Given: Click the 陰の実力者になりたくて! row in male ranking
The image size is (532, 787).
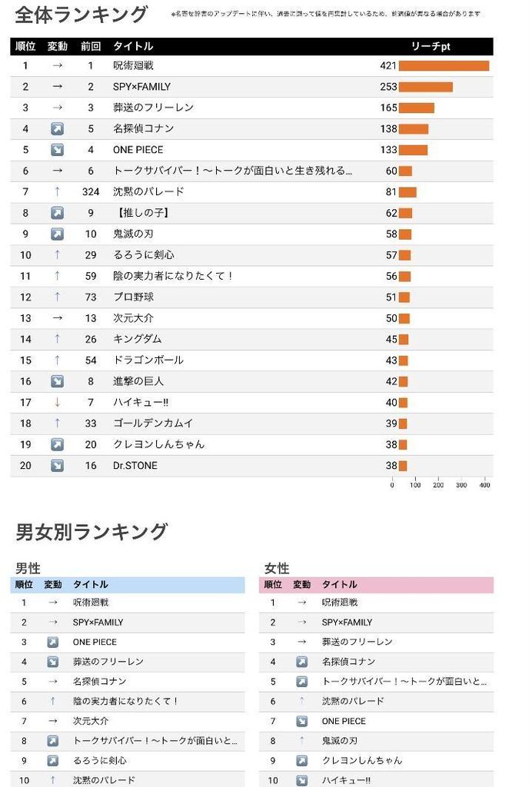Looking at the screenshot, I should (x=128, y=702).
